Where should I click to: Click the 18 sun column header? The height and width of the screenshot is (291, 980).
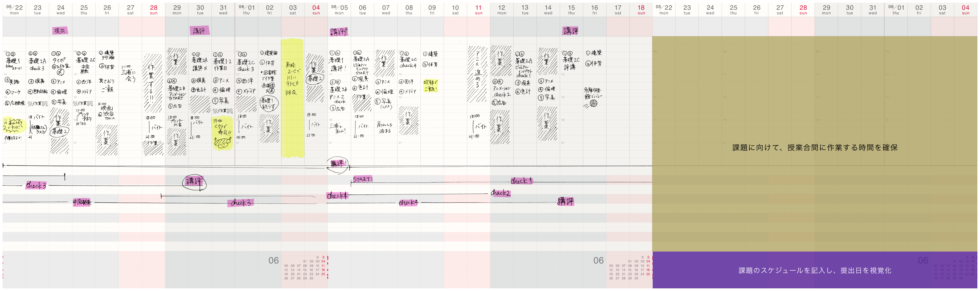tap(641, 10)
